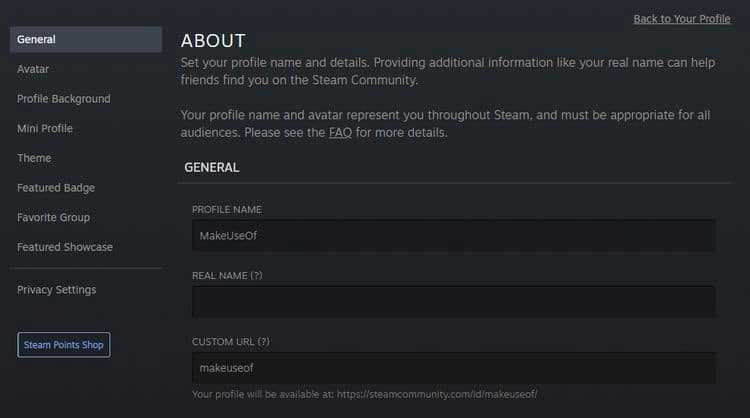750x418 pixels.
Task: Click the Steam Points Shop button
Action: click(64, 345)
